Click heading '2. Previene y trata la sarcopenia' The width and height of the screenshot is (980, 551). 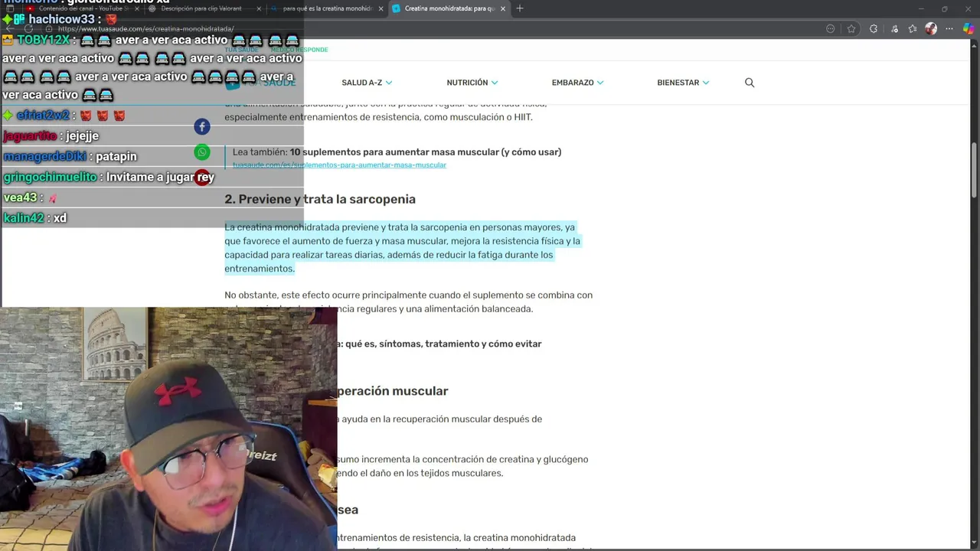coord(320,199)
